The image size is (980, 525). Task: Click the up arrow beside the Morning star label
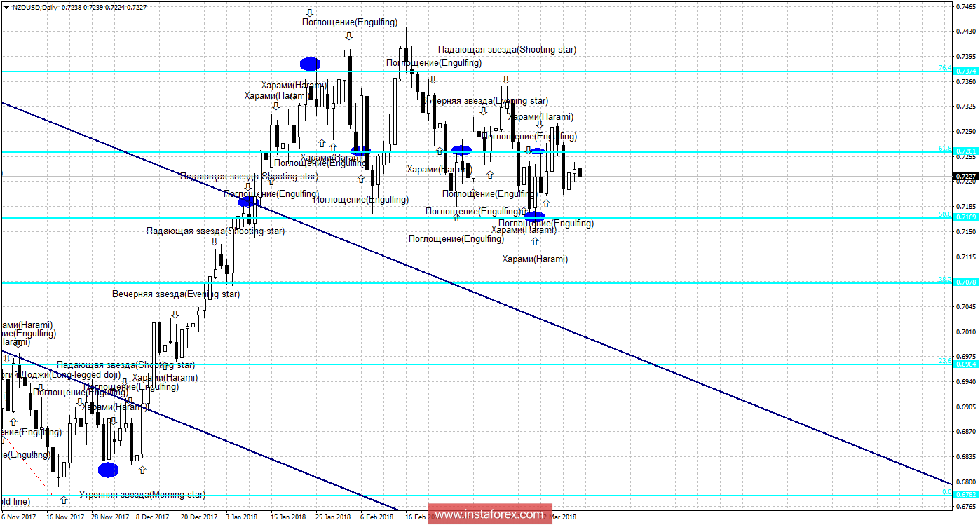point(64,500)
